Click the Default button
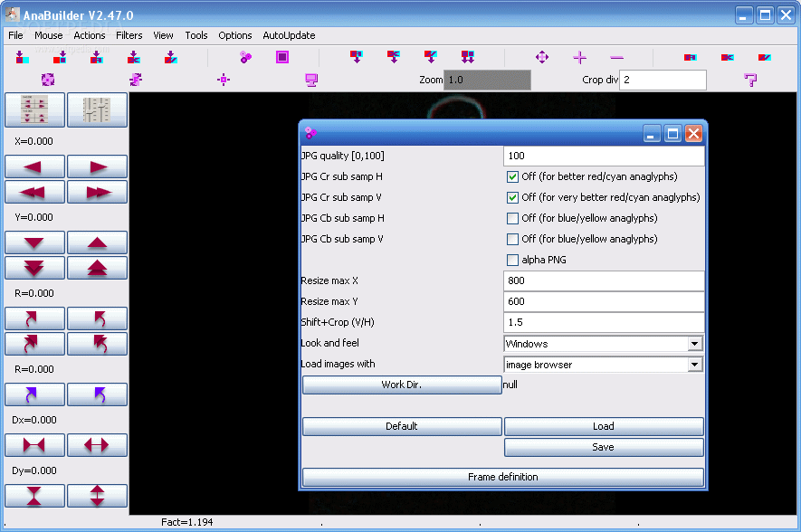Image resolution: width=801 pixels, height=532 pixels. tap(402, 426)
